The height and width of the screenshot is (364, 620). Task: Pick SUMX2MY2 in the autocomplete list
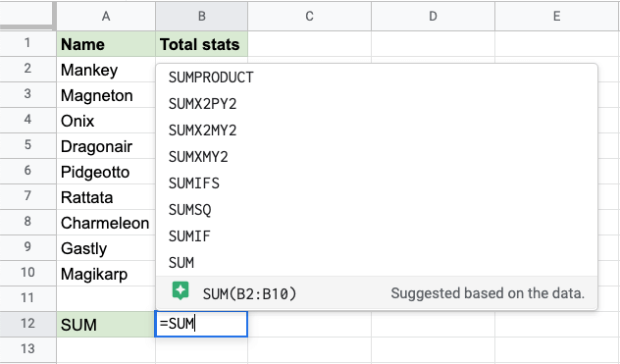click(x=377, y=130)
